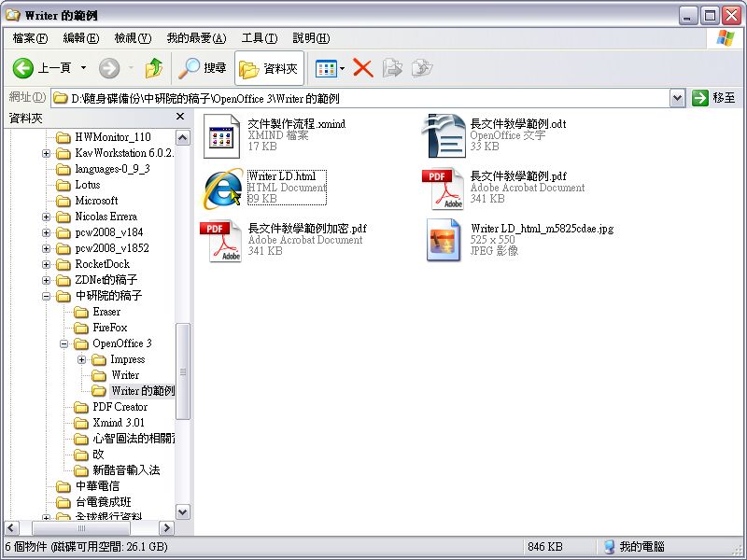Viewport: 747px width, 560px height.
Task: Select the Lotus folder in tree
Action: click(x=78, y=185)
